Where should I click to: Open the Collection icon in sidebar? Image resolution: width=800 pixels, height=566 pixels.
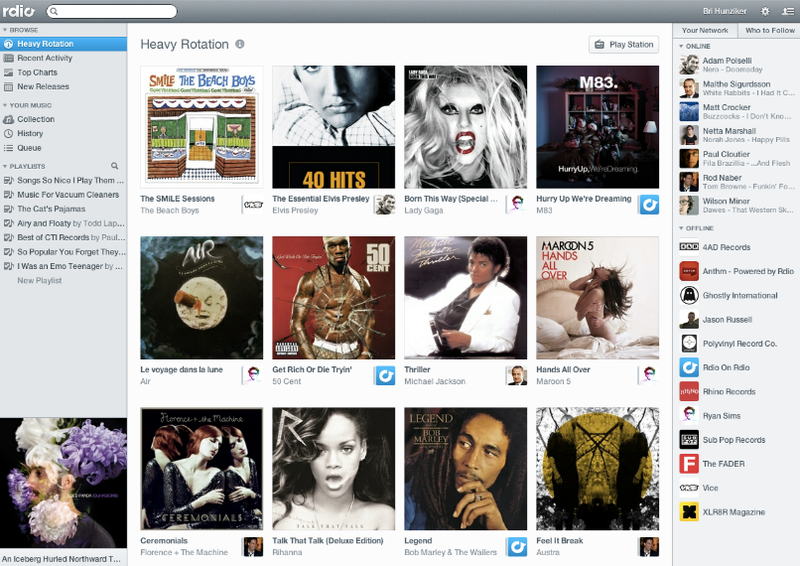pyautogui.click(x=8, y=119)
